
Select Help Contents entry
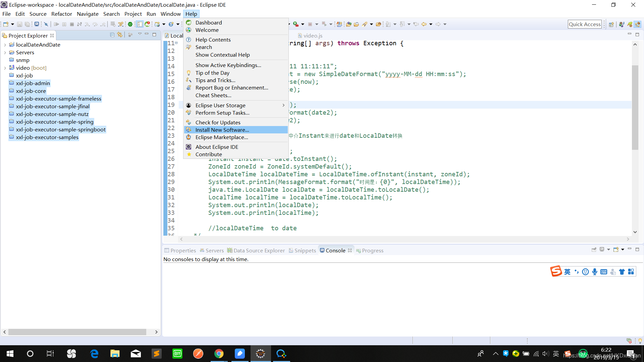tap(236, 40)
